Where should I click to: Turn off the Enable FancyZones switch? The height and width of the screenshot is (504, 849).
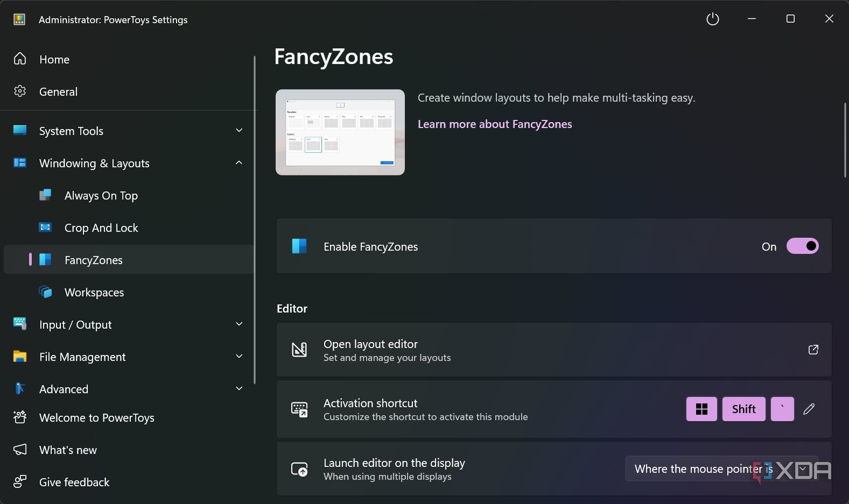pos(802,246)
